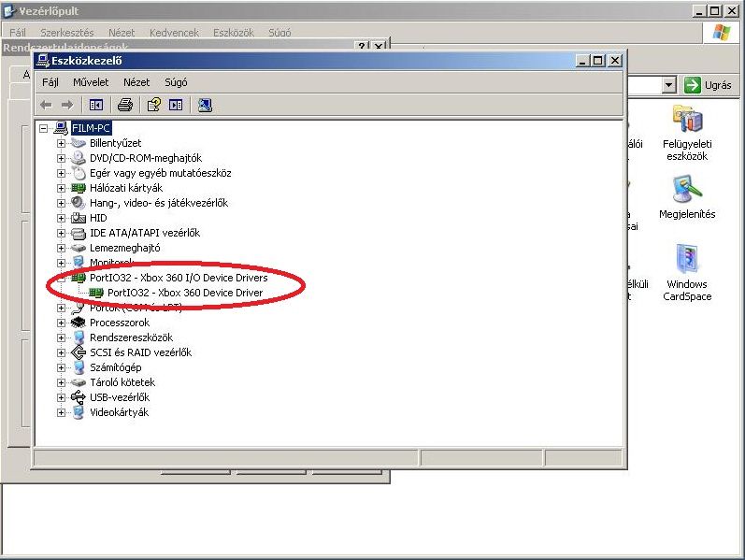
Task: Select PortIO32 - Xbox 360 Device Driver
Action: point(184,293)
